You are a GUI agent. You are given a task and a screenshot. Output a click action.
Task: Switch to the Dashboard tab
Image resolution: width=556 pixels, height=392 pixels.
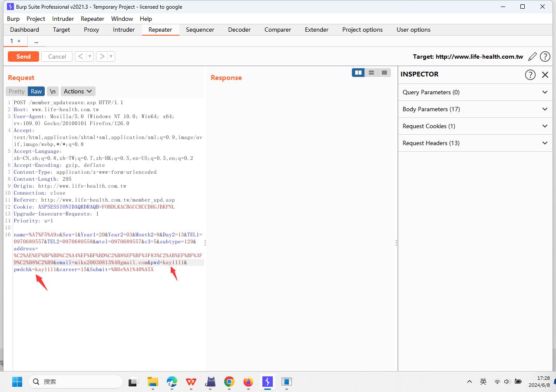click(25, 30)
